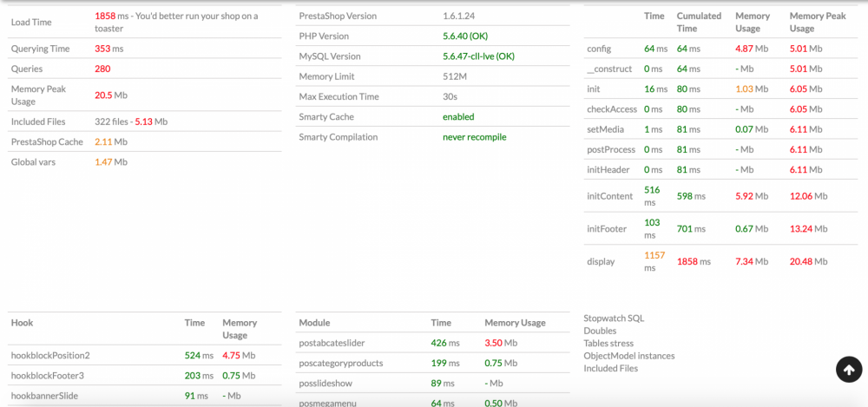The image size is (868, 407).
Task: Go to ObjectModel instances link
Action: 628,356
